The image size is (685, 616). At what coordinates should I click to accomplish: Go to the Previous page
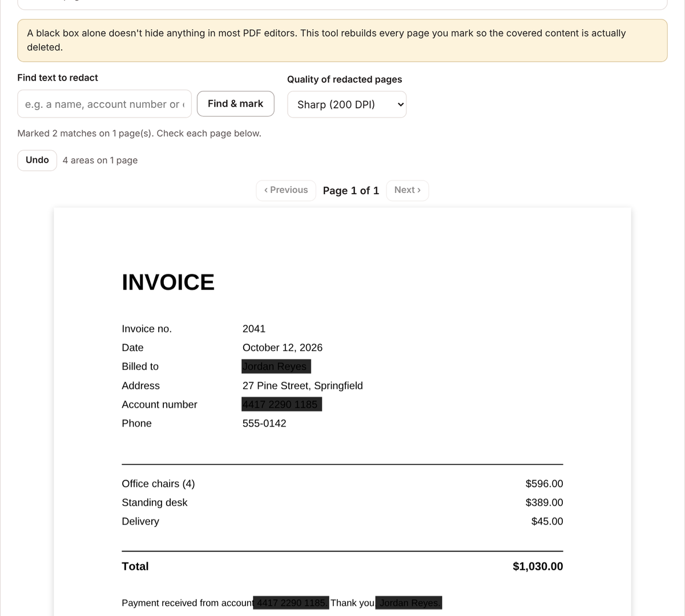click(286, 190)
